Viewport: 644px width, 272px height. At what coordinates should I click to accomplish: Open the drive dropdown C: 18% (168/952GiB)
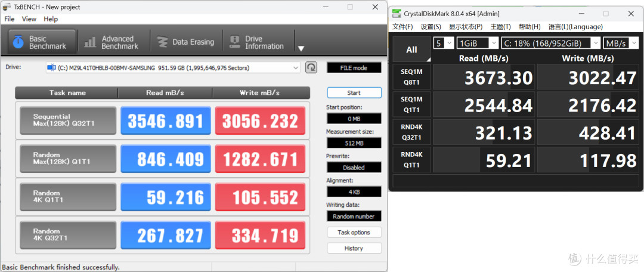coord(551,43)
